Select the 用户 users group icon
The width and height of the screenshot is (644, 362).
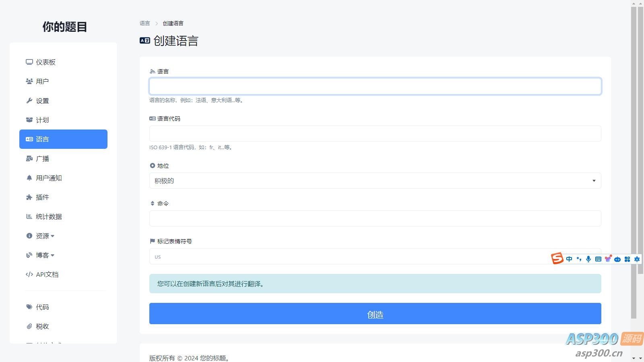pos(29,81)
